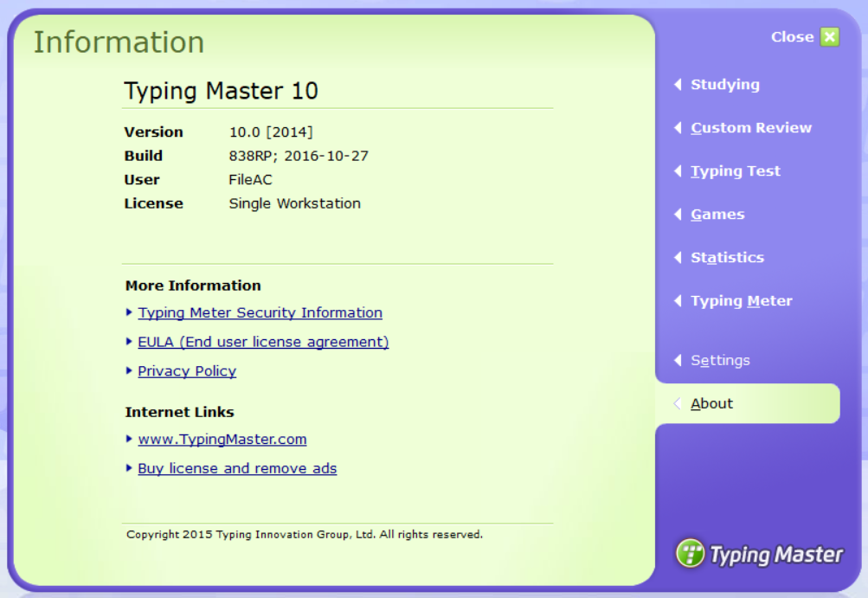Open the Games section
The width and height of the screenshot is (868, 598).
coord(717,215)
